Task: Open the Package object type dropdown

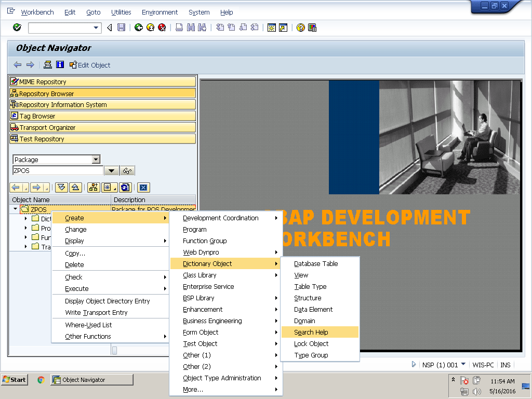Action: click(x=96, y=159)
